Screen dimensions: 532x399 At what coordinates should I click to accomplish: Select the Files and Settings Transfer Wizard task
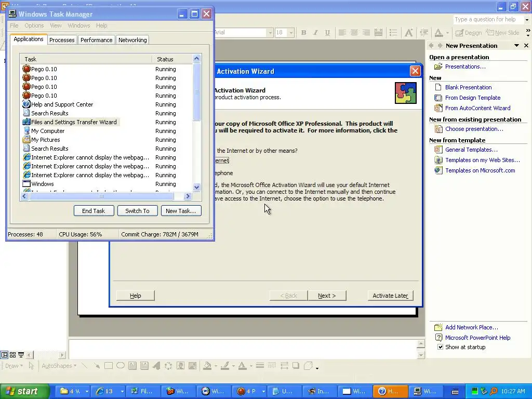tap(71, 122)
